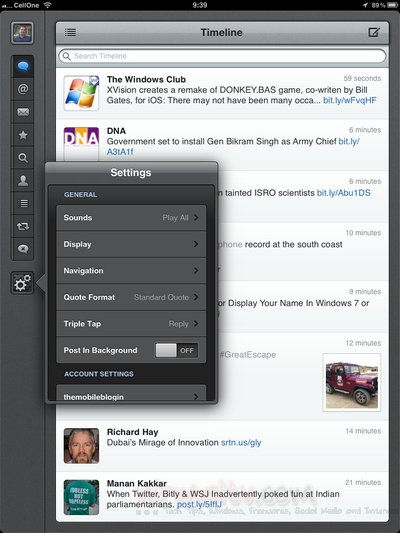Tap the 9:39 clock in status bar
400x533 pixels.
click(x=199, y=5)
